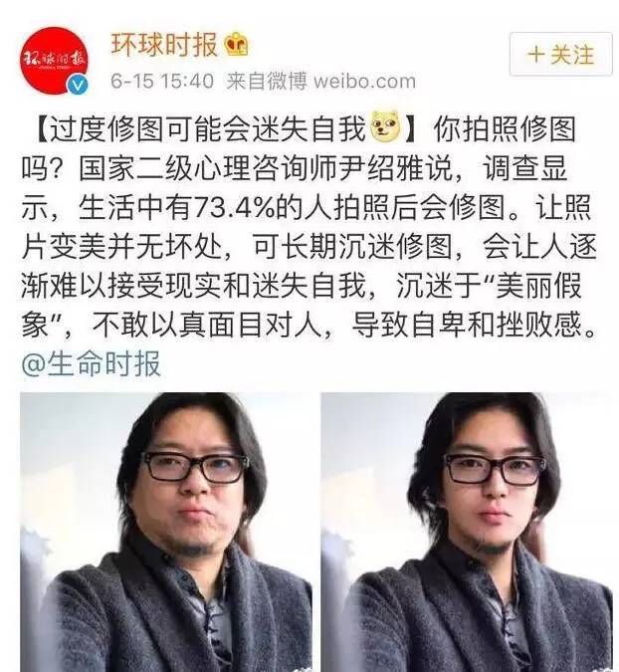Click the weibo.com source link
This screenshot has width=619, height=672.
(365, 81)
